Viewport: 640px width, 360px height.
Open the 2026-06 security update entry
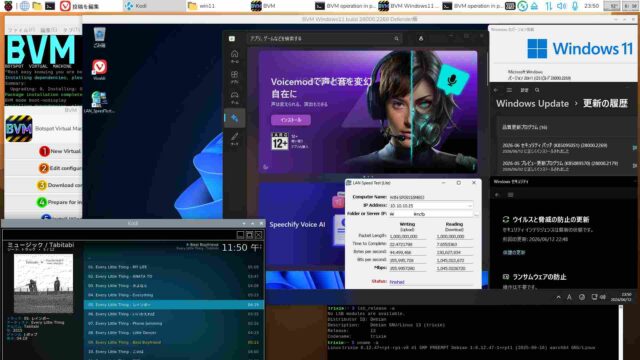[x=566, y=148]
